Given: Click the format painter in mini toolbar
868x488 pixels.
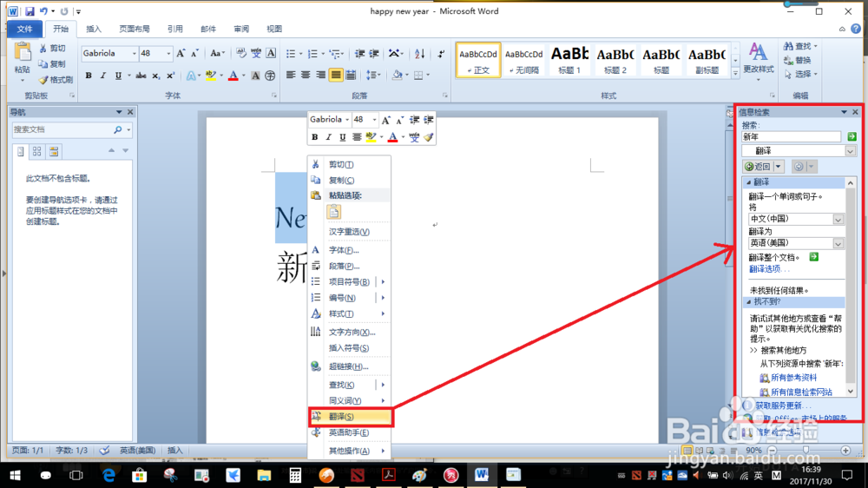Looking at the screenshot, I should pyautogui.click(x=428, y=137).
